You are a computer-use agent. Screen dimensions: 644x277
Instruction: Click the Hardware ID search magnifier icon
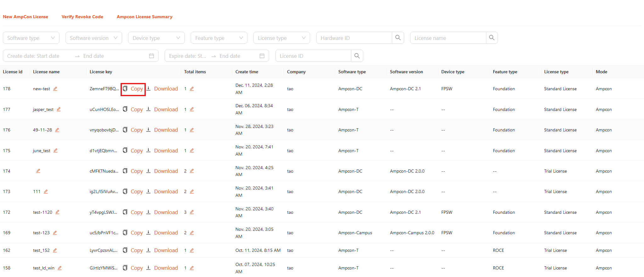coord(398,38)
